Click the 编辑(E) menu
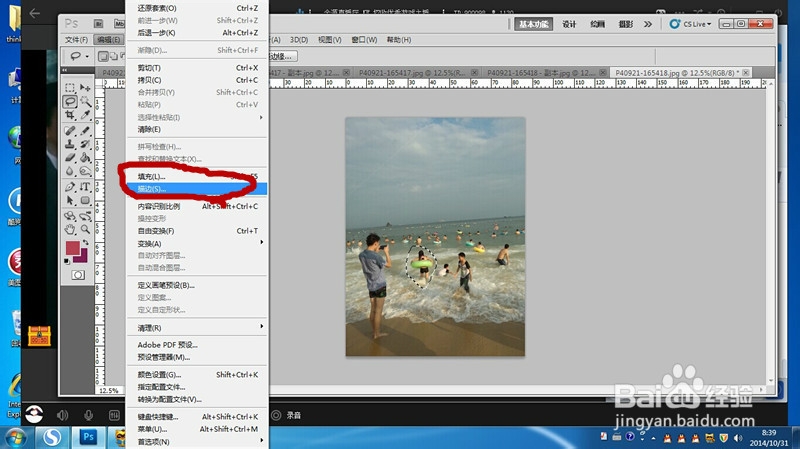 pos(109,39)
